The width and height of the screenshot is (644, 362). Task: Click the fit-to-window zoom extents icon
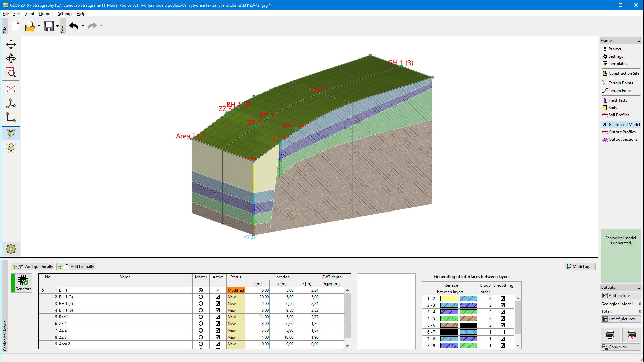click(11, 89)
